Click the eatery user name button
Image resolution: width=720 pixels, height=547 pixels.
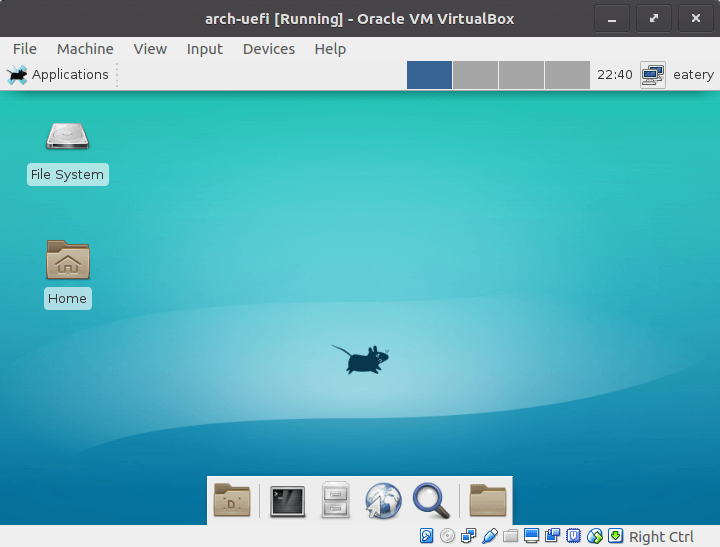coord(693,75)
